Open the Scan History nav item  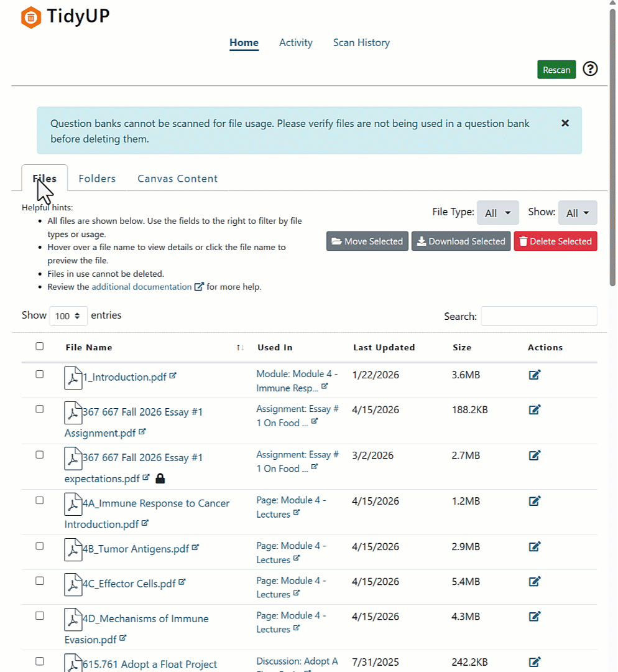[361, 43]
